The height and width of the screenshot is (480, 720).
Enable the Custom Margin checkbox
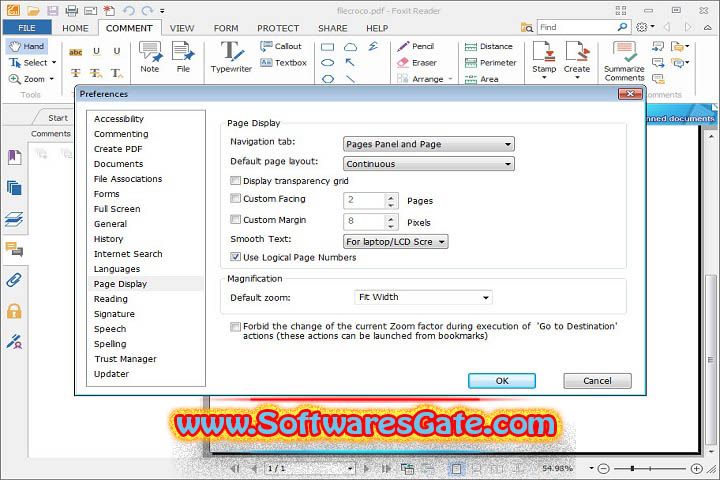click(235, 220)
